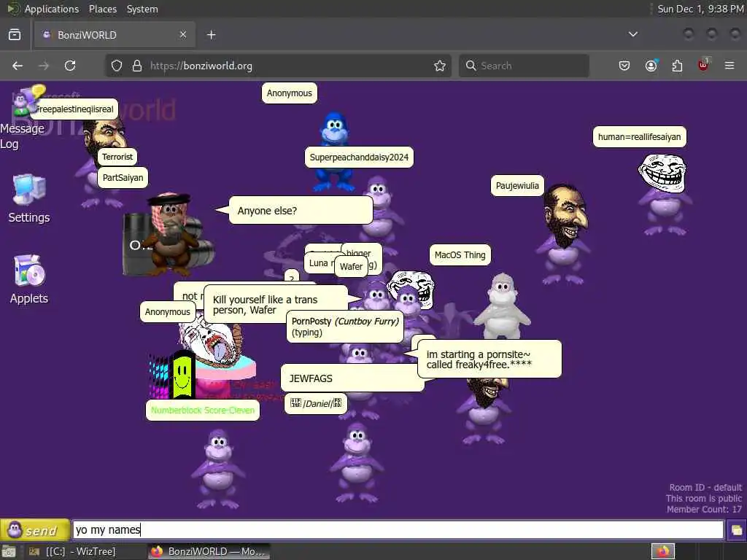Focus the chat message input field
Screen dimensions: 747x560
tap(398, 529)
